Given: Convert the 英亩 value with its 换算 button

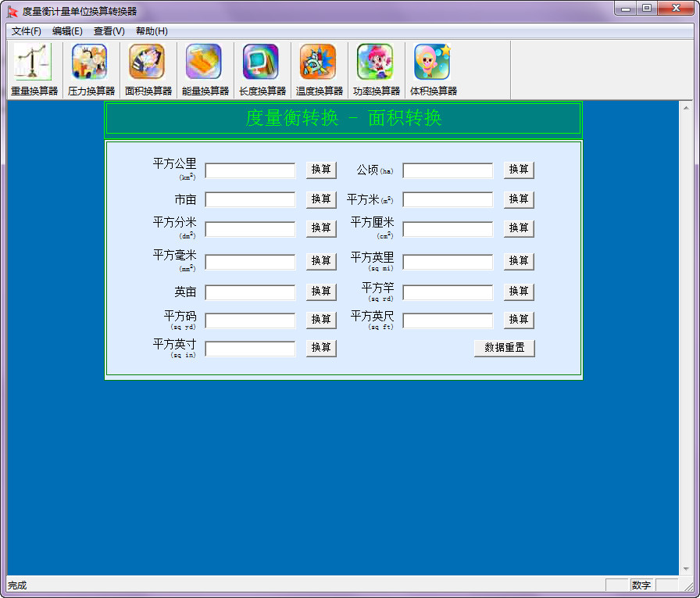Looking at the screenshot, I should (x=321, y=291).
